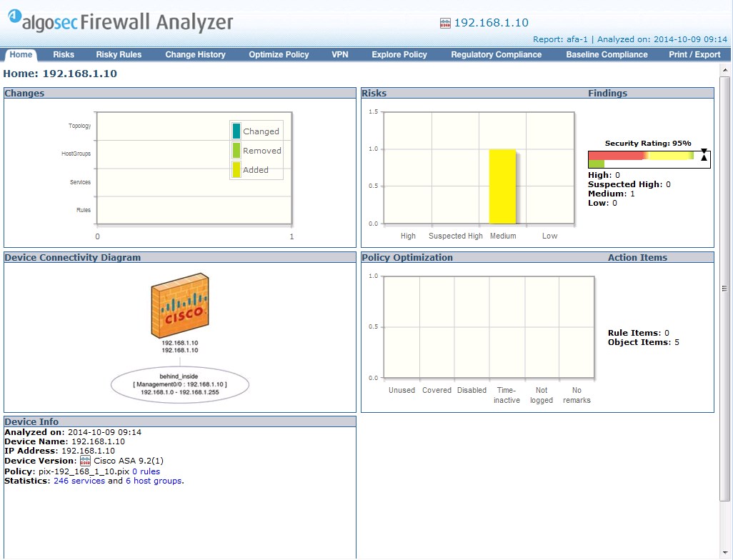Select the Optimize Policy tab
This screenshot has width=733, height=560.
279,54
